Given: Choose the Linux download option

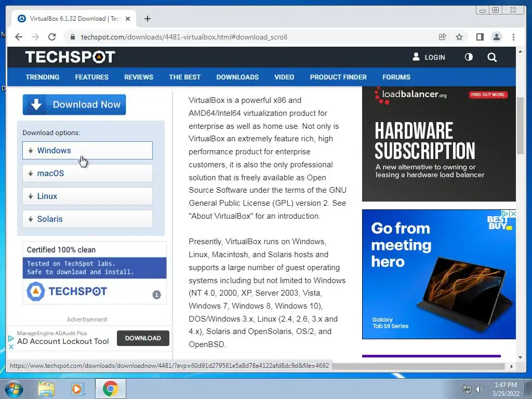Looking at the screenshot, I should pos(87,196).
